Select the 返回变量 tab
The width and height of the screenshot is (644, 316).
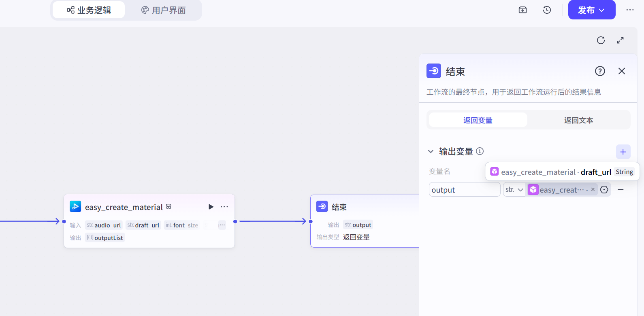[478, 120]
